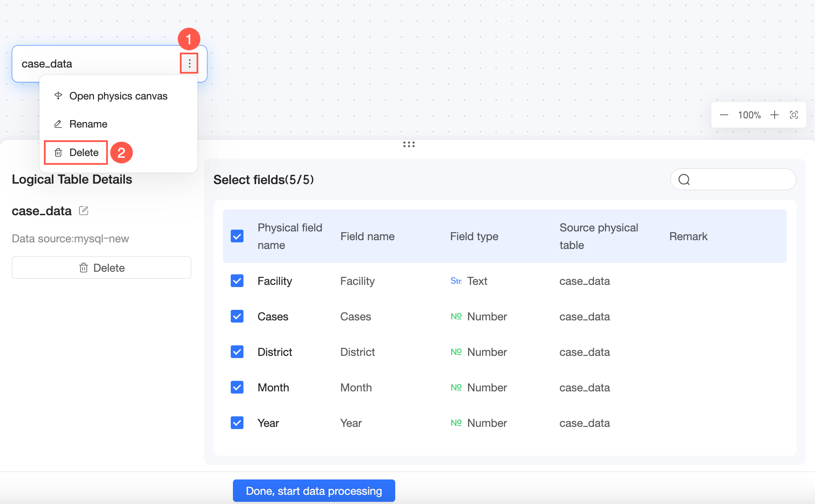The width and height of the screenshot is (815, 504).
Task: Uncheck the Month field checkbox
Action: point(237,387)
